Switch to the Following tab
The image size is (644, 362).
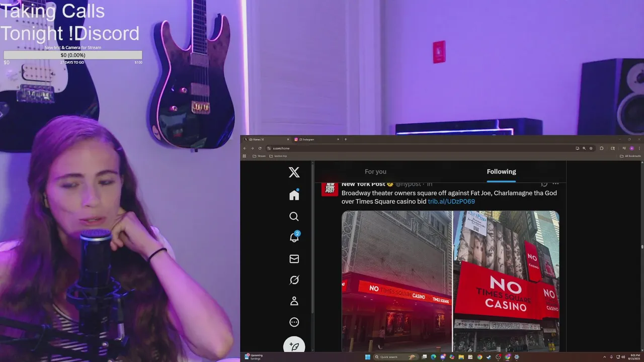501,171
